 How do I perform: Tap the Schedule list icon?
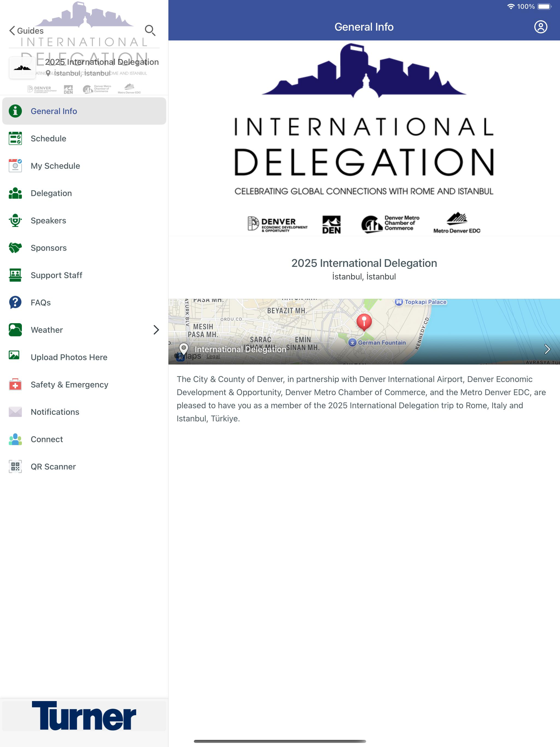pos(15,138)
